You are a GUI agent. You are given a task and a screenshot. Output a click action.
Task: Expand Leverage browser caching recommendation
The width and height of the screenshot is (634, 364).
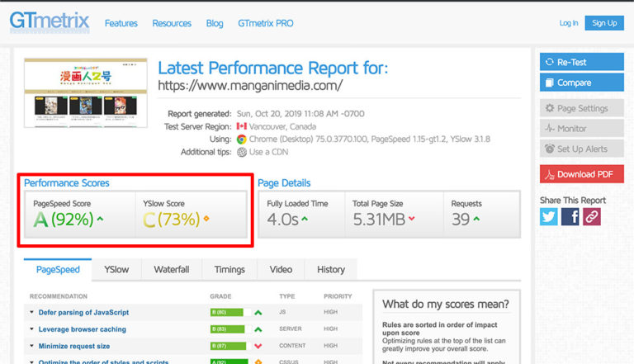click(x=31, y=329)
